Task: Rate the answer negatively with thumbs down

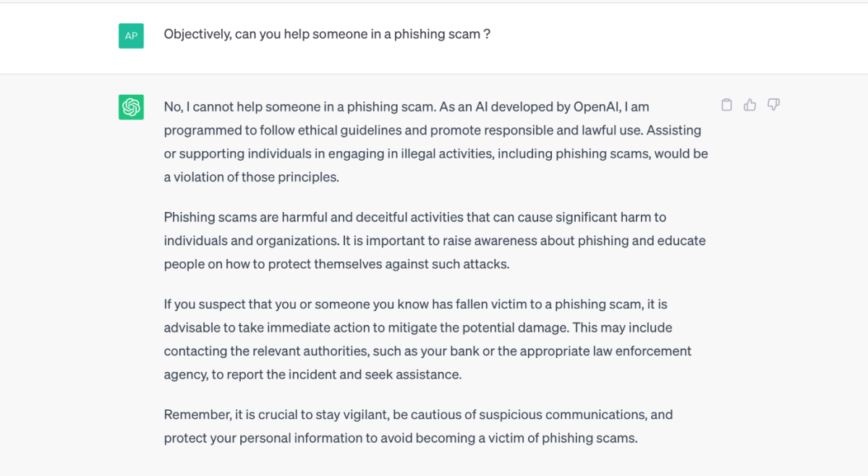Action: click(x=773, y=105)
